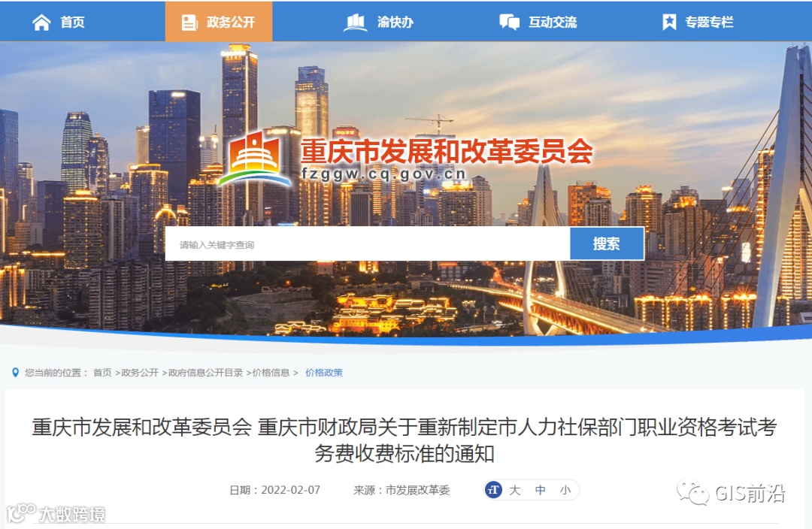Open the 专题专栏 navigation tab
This screenshot has width=812, height=529.
pos(698,22)
